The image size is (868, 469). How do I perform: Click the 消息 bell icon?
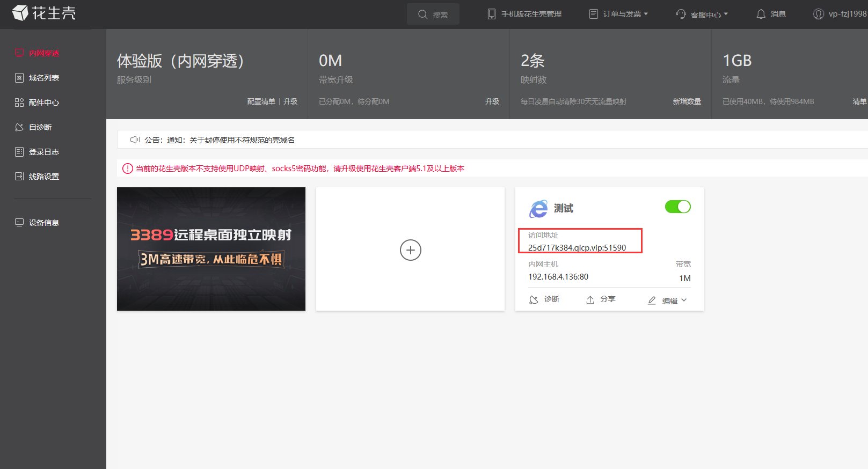761,14
